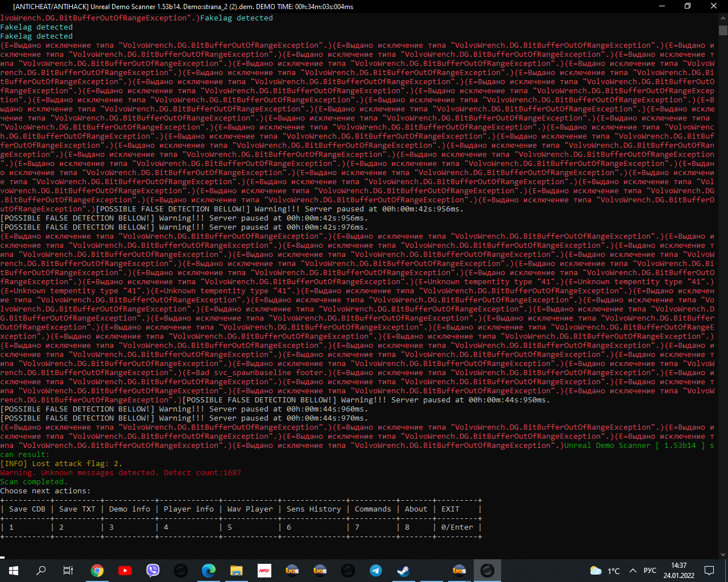Image resolution: width=728 pixels, height=582 pixels.
Task: Click the 'Commands' menu option
Action: [x=373, y=509]
